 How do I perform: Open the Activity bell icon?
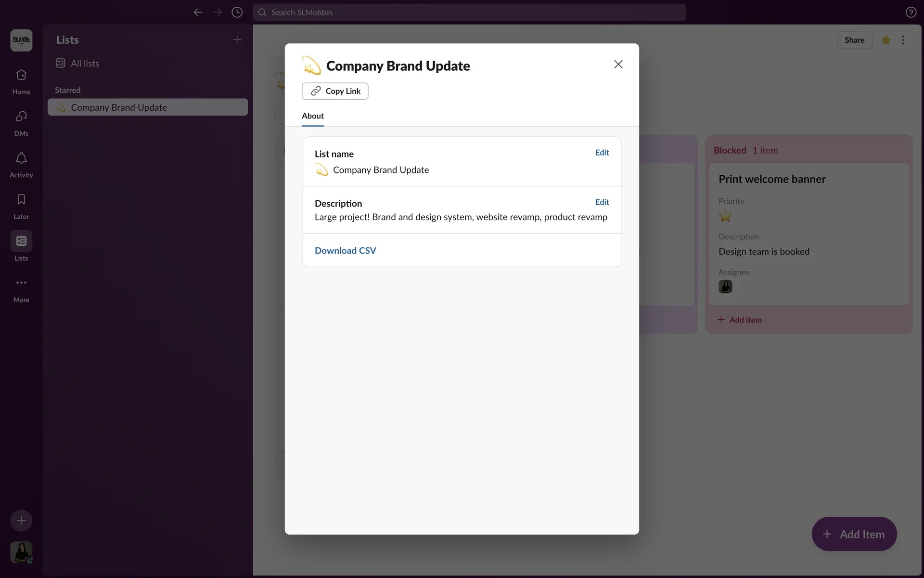[x=21, y=164]
